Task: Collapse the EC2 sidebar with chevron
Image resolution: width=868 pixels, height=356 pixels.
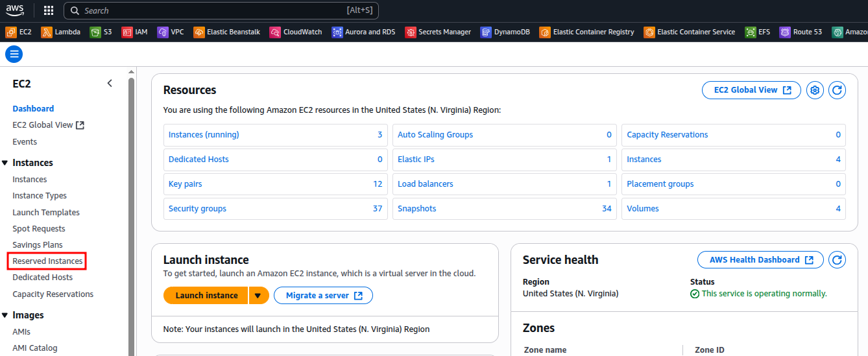Action: coord(110,83)
